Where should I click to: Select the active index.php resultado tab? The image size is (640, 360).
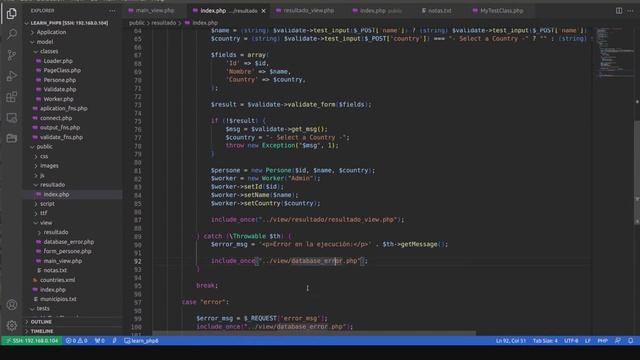coord(229,11)
